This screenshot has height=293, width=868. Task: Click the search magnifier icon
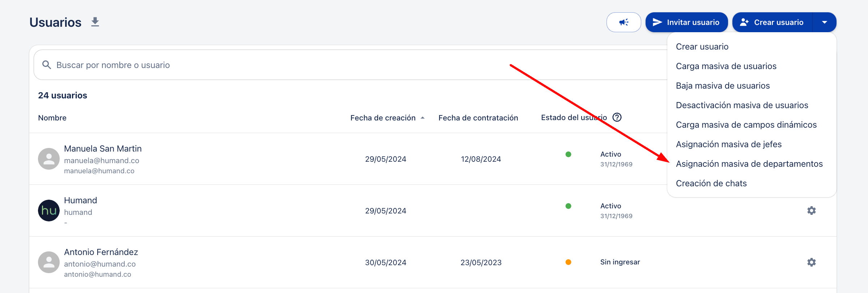[47, 65]
